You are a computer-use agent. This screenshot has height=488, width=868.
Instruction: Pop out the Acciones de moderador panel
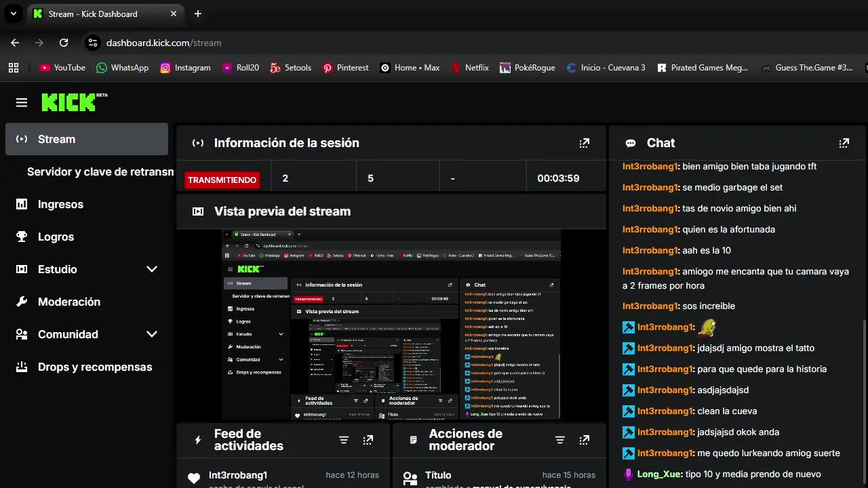(x=584, y=440)
